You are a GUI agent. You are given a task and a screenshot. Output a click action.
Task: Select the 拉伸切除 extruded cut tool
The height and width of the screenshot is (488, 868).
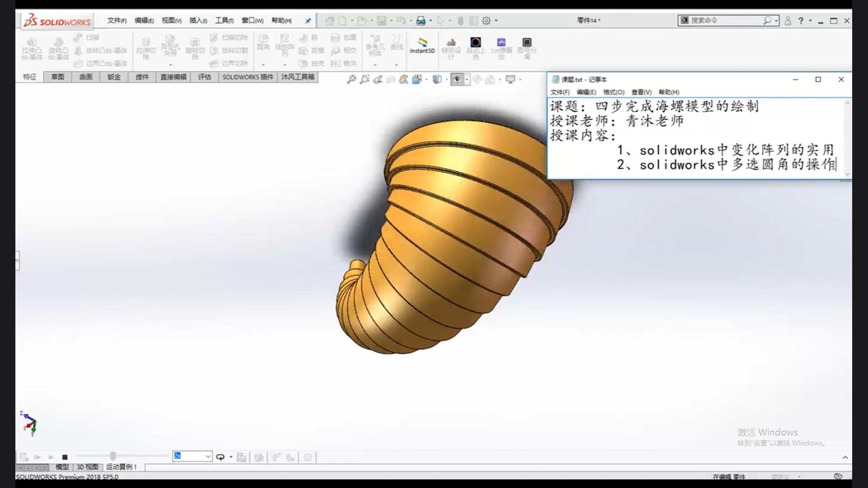click(x=146, y=49)
